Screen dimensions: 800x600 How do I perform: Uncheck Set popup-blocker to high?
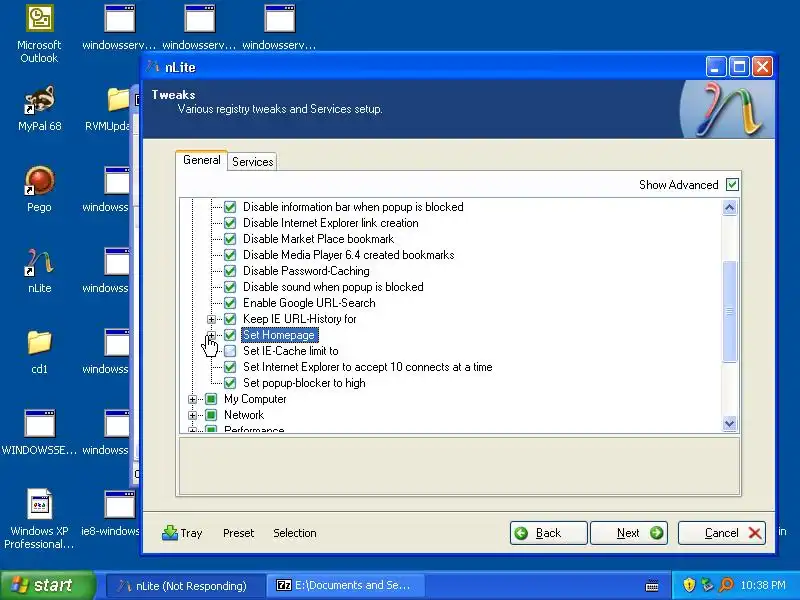coord(230,383)
